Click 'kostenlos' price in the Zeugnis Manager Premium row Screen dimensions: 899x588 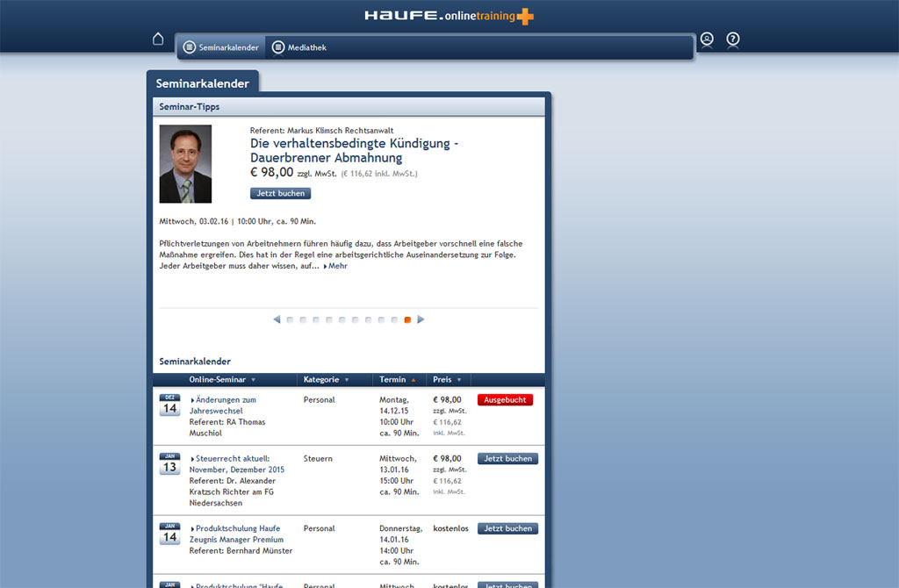(x=450, y=528)
